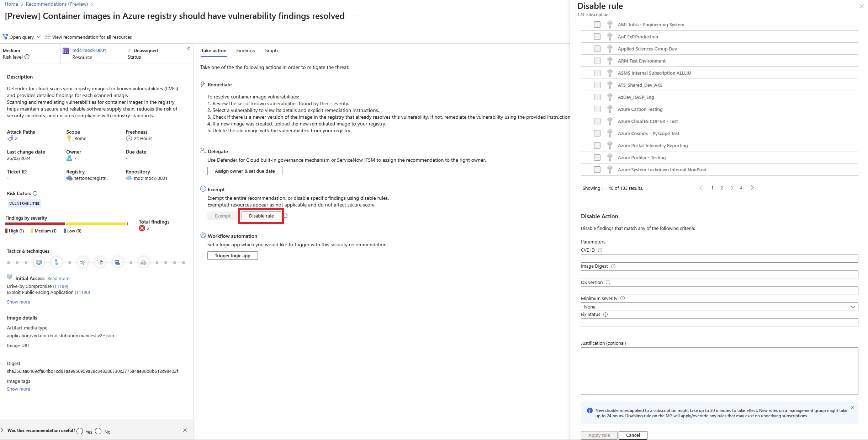Dismiss the blue info notification banner
The width and height of the screenshot is (868, 440).
[852, 408]
